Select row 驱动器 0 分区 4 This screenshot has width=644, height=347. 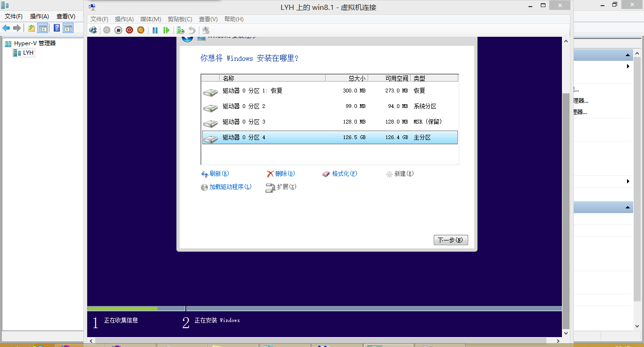pos(330,138)
